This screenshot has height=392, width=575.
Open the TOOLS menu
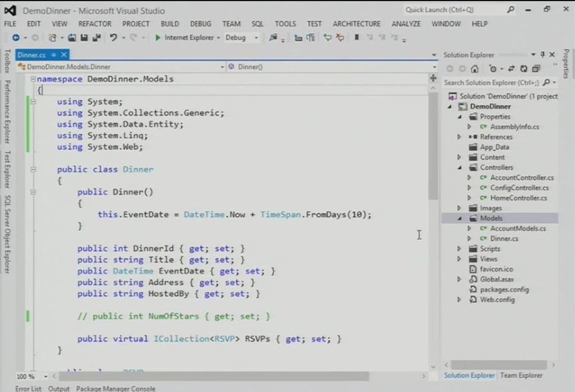click(x=285, y=24)
